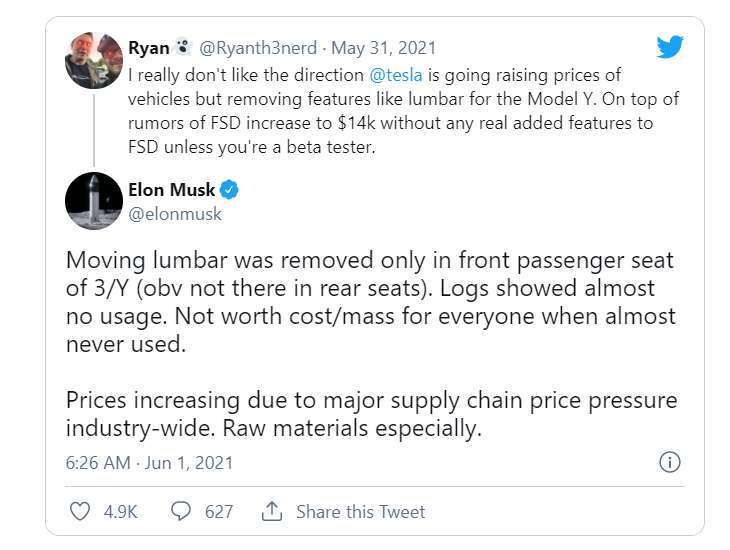Like the tweet with heart icon
730x550 pixels.
tap(80, 511)
